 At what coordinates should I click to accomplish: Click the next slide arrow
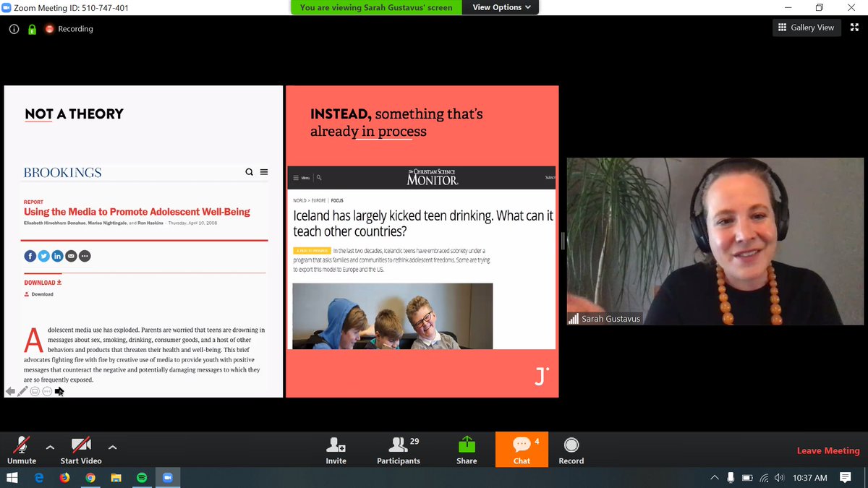click(x=59, y=391)
